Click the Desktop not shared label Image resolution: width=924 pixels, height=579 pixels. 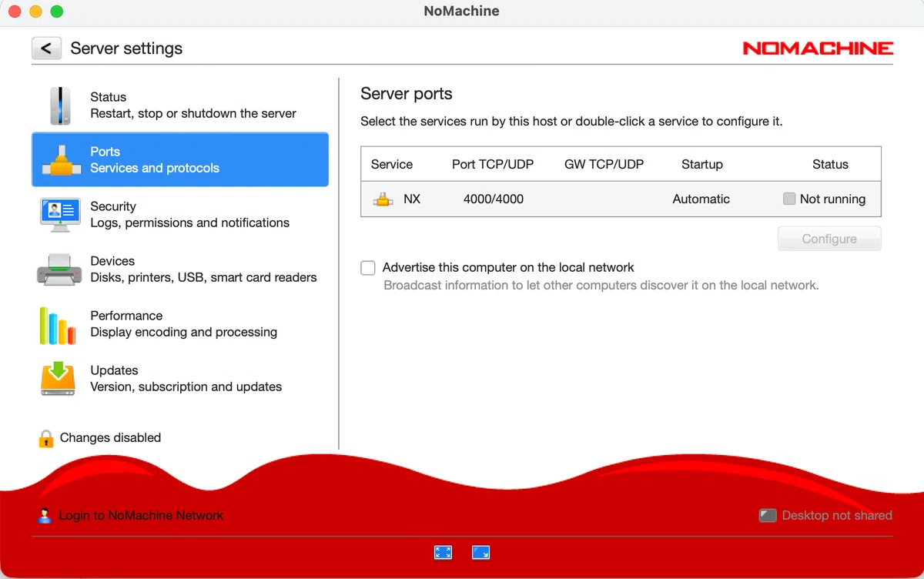pyautogui.click(x=837, y=516)
